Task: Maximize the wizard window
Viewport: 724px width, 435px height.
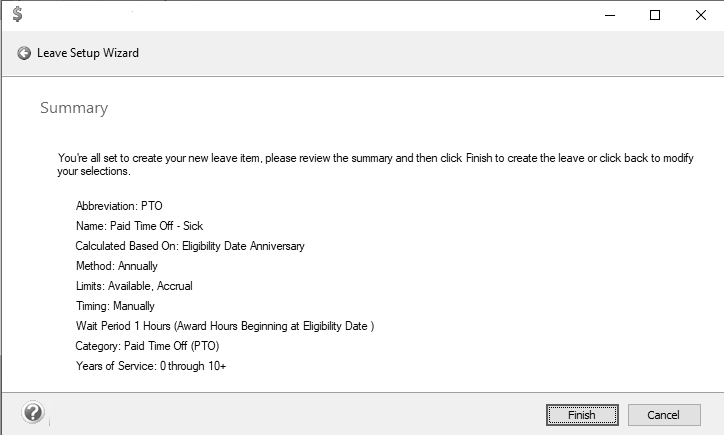Action: pos(655,15)
